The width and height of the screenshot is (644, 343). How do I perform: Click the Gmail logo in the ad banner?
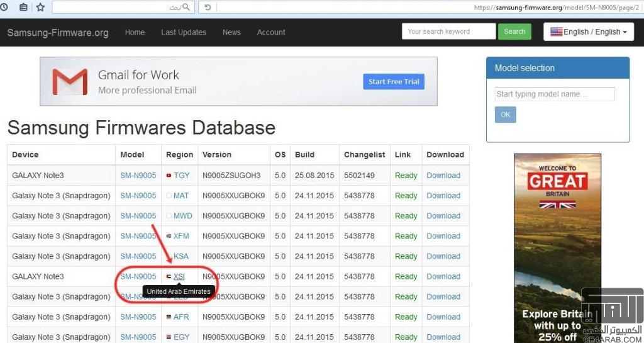(x=70, y=82)
